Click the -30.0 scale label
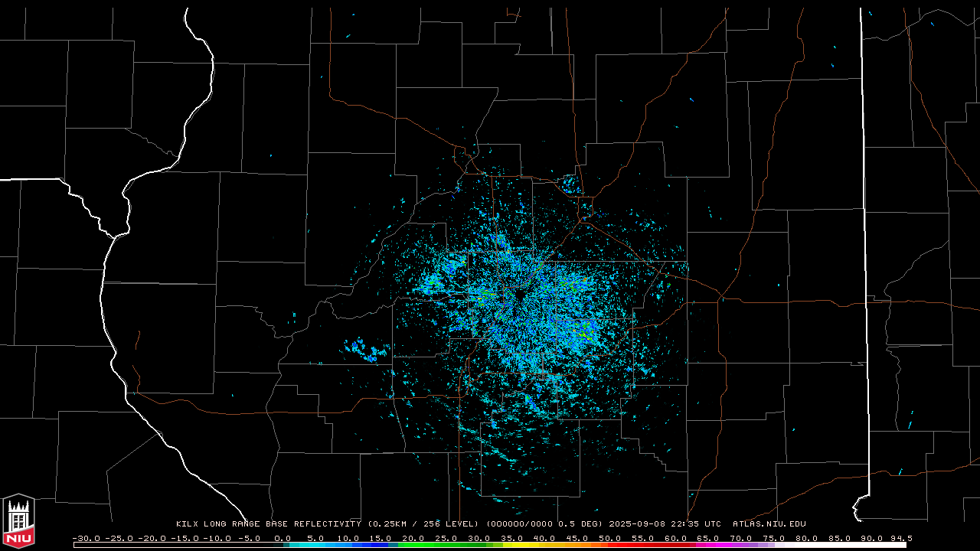The image size is (980, 551). pyautogui.click(x=86, y=538)
